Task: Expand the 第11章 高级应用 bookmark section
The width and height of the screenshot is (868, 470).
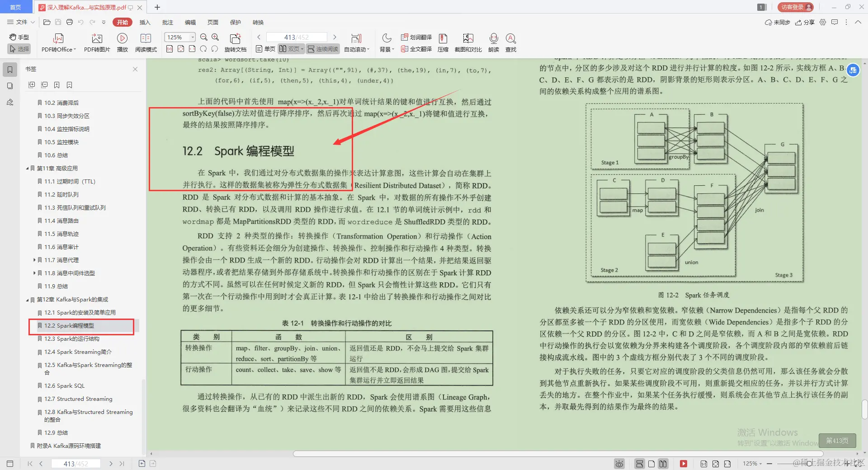Action: click(27, 168)
